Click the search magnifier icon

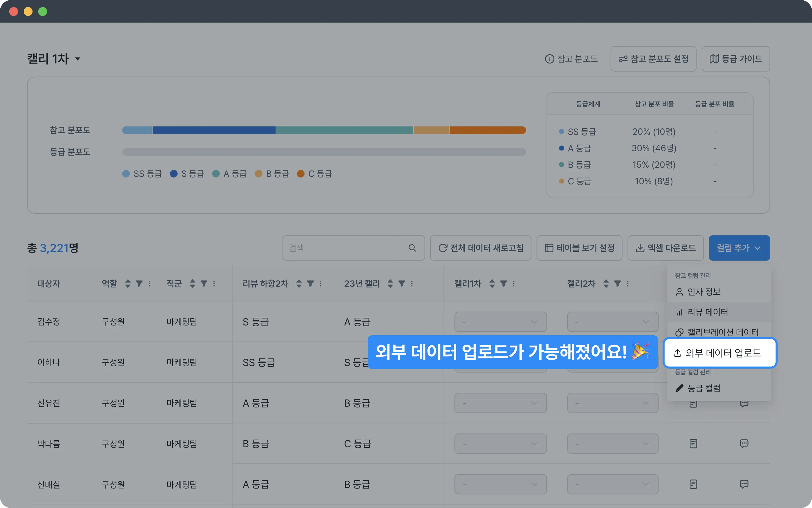(x=412, y=248)
